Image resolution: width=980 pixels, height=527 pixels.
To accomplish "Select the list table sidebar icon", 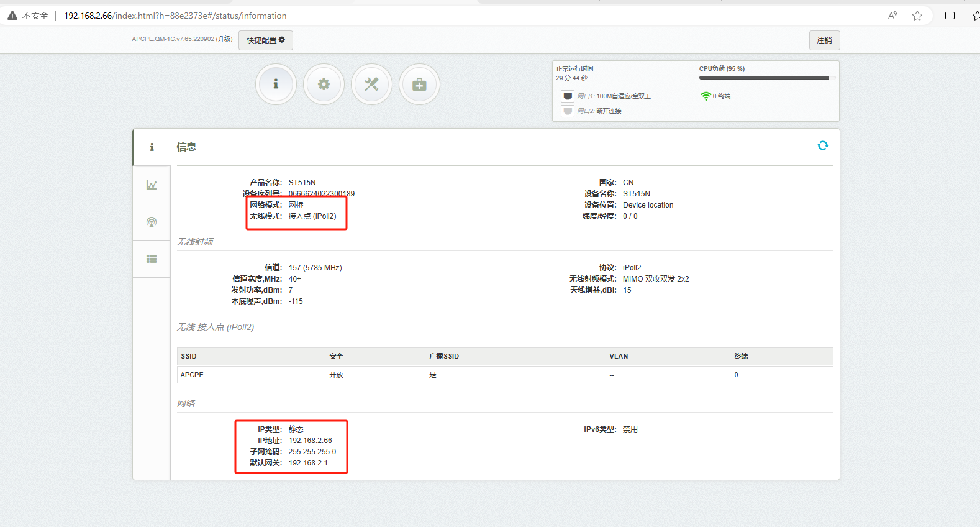I will point(152,259).
